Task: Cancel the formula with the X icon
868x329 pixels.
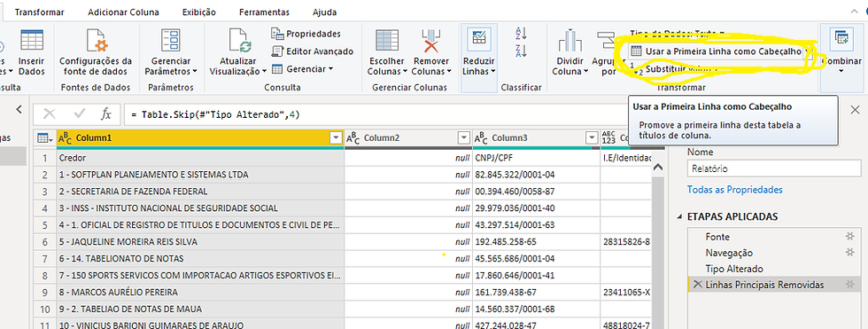Action: [50, 114]
